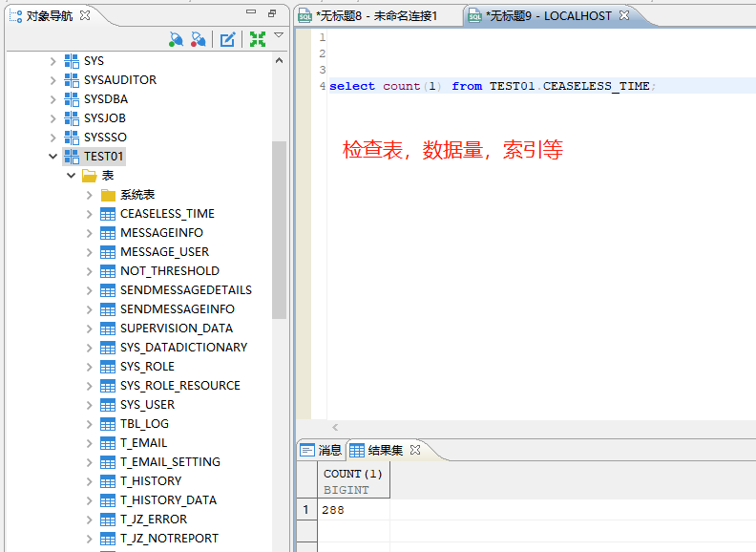Select result row number 1 header

[306, 510]
